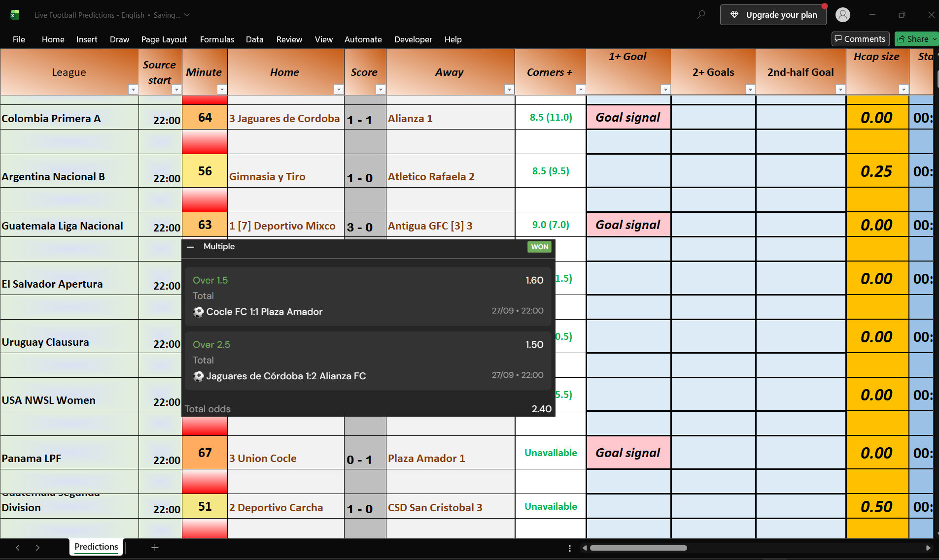Open the File menu

coord(19,39)
